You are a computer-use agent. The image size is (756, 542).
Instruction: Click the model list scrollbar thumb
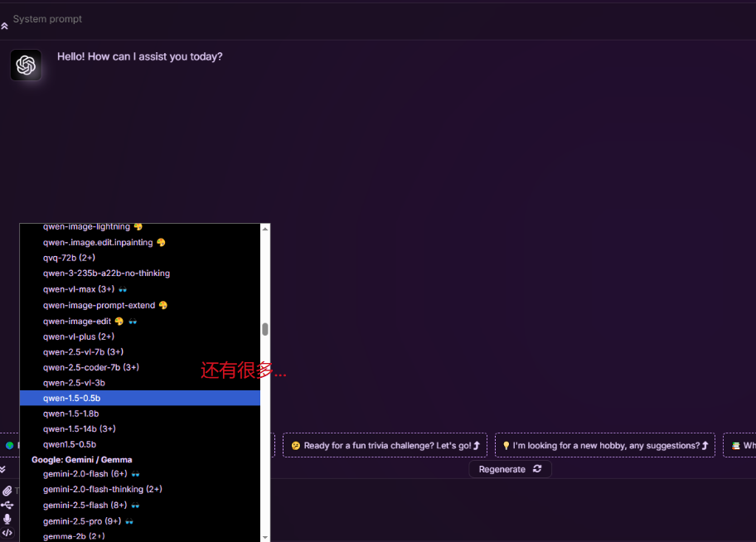265,329
